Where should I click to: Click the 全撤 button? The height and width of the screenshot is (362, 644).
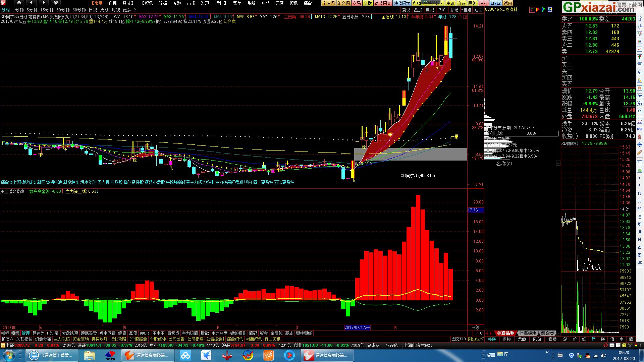[368, 3]
